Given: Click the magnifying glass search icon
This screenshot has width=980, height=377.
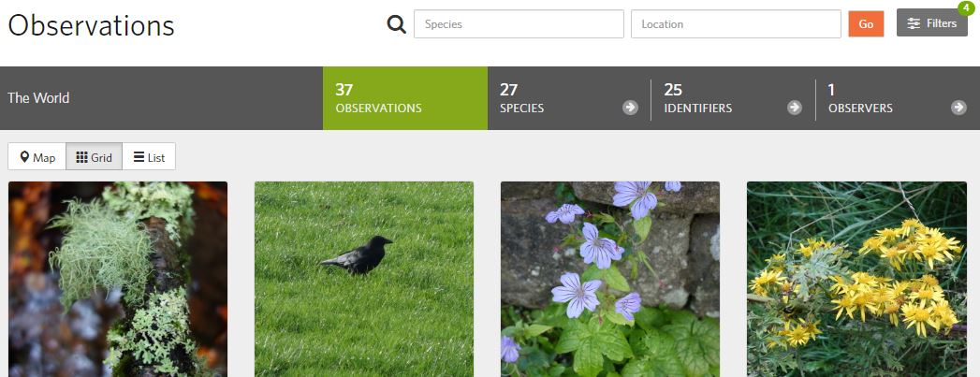Looking at the screenshot, I should (x=396, y=24).
